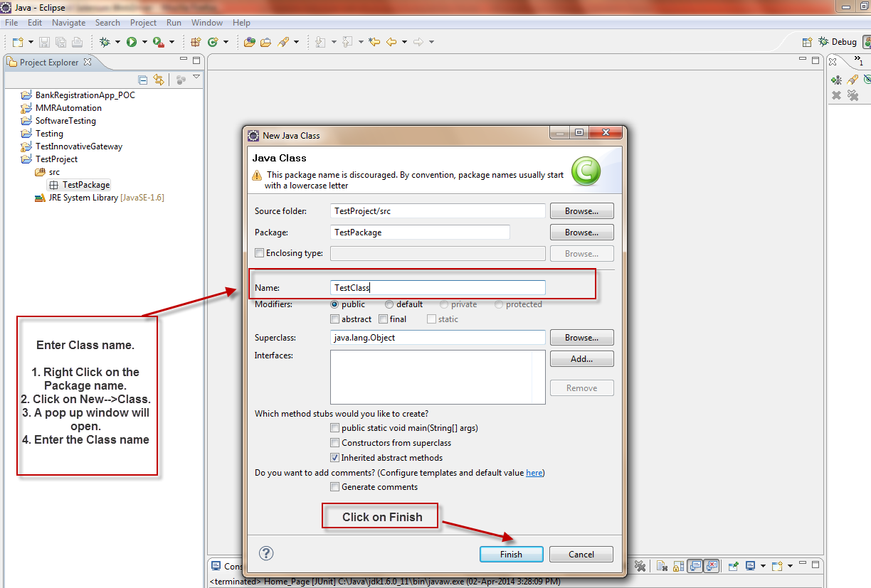Open the Project Explorer View Menu triangle
The height and width of the screenshot is (588, 871).
coord(196,77)
